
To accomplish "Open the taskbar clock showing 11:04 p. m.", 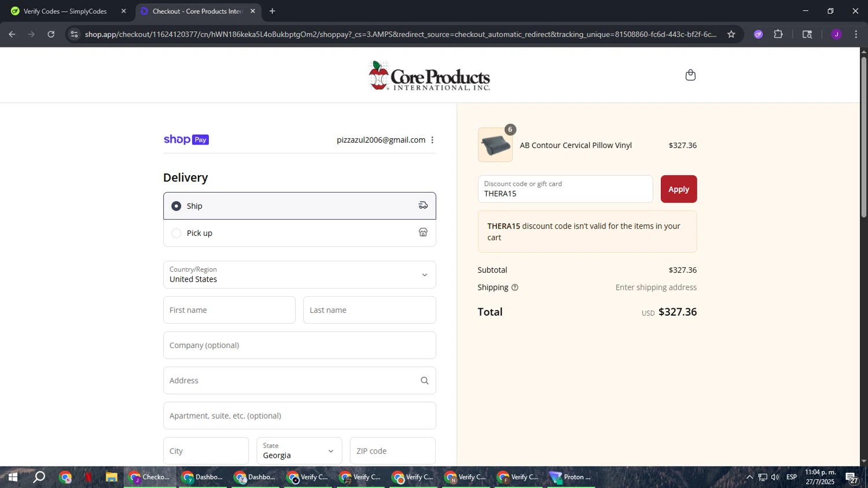I will click(x=821, y=477).
